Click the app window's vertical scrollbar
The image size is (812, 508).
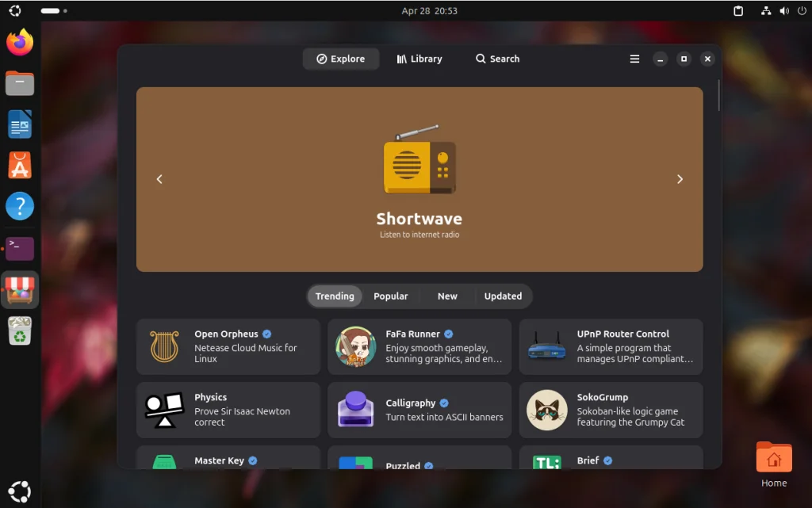[718, 96]
